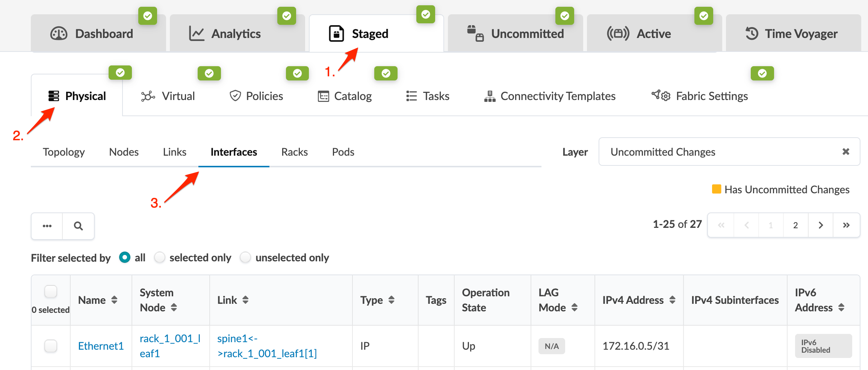Switch to the Nodes tab
Viewport: 868px width, 370px height.
[124, 152]
